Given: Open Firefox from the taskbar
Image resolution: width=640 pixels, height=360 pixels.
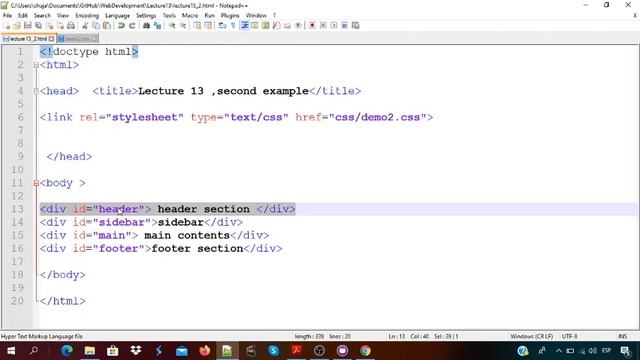Looking at the screenshot, I should 204,351.
